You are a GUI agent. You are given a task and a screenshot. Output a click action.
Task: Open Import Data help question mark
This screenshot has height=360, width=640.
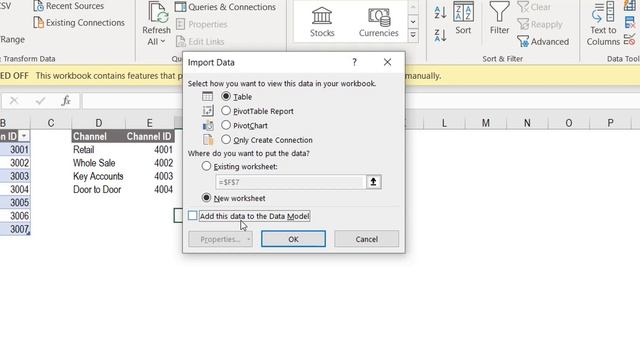coord(354,62)
